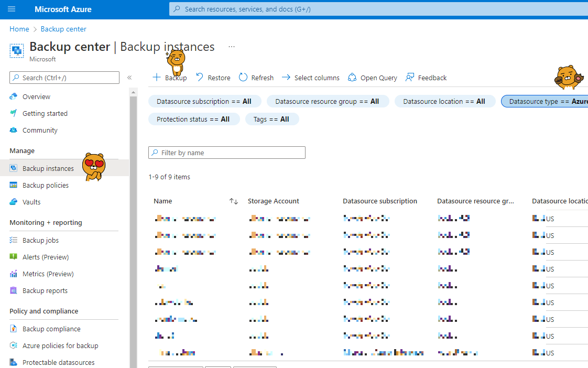Open Backup jobs monitoring
Screen dimensions: 588x368
[40, 241]
